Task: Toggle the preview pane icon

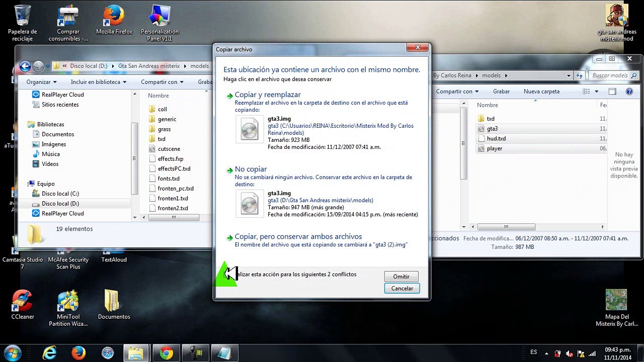Action: pyautogui.click(x=612, y=92)
